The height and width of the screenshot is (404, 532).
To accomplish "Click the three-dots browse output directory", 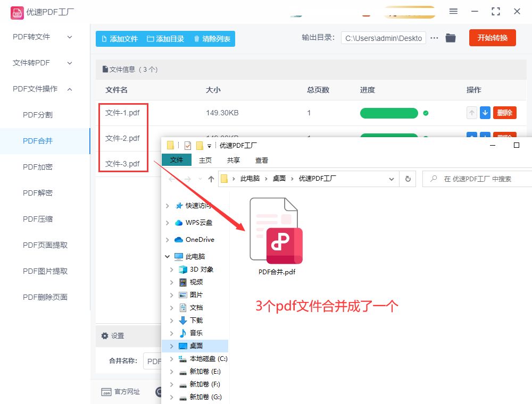I will coord(434,38).
